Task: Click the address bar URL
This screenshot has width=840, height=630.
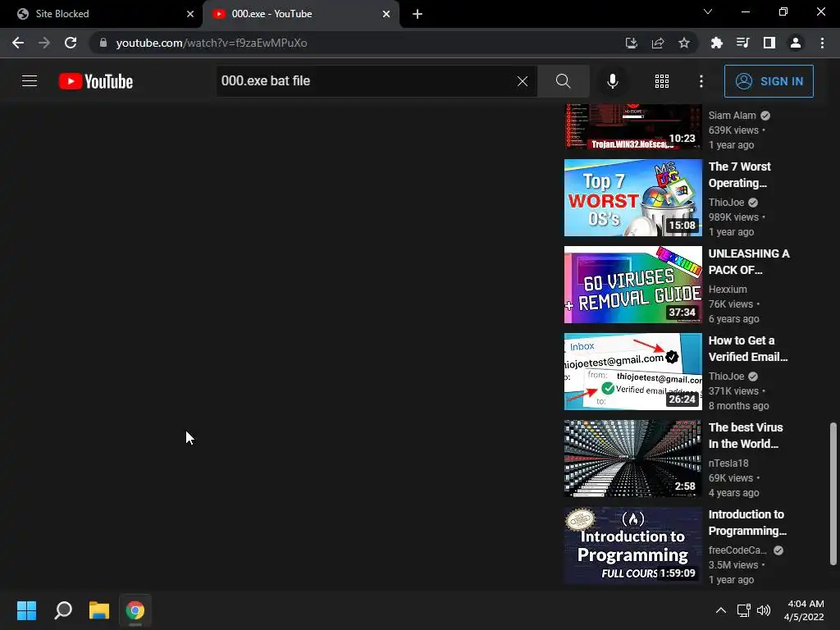Action: click(x=212, y=43)
